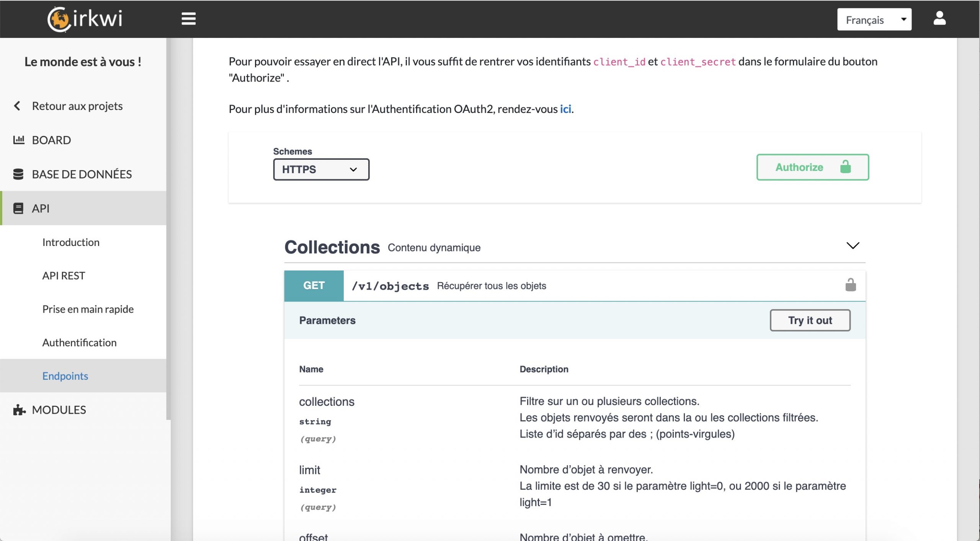This screenshot has height=541, width=980.
Task: Click the Try it out button
Action: 810,320
